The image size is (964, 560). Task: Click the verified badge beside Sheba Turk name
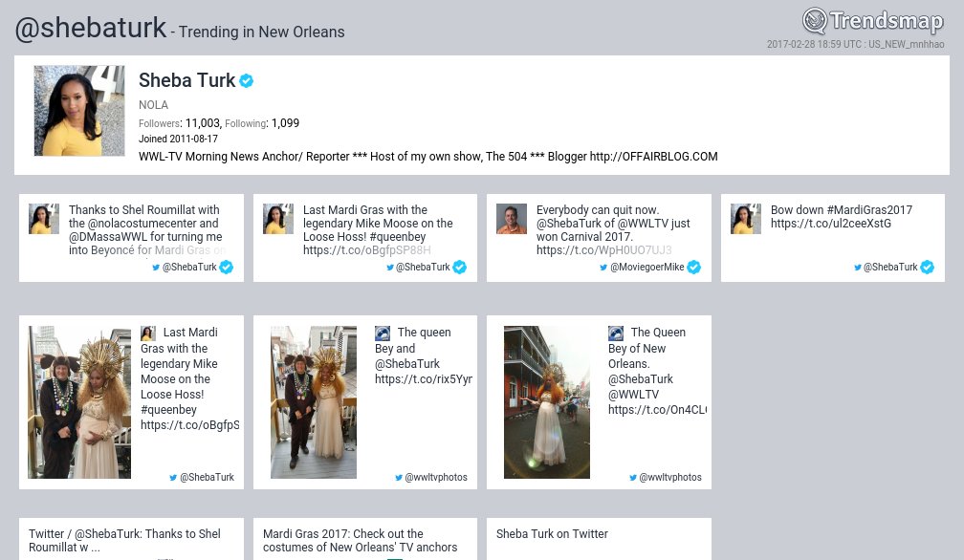click(x=247, y=80)
